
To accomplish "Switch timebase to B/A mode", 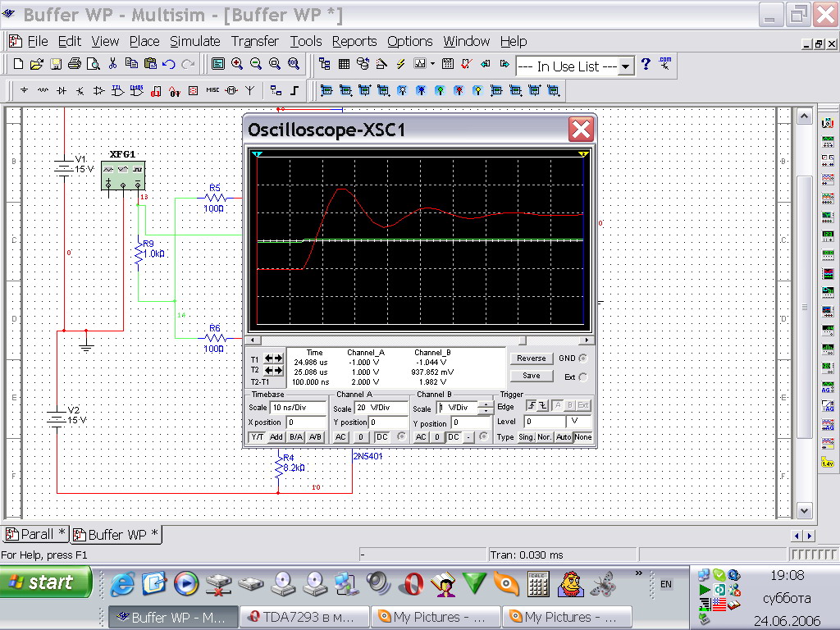I will click(296, 437).
